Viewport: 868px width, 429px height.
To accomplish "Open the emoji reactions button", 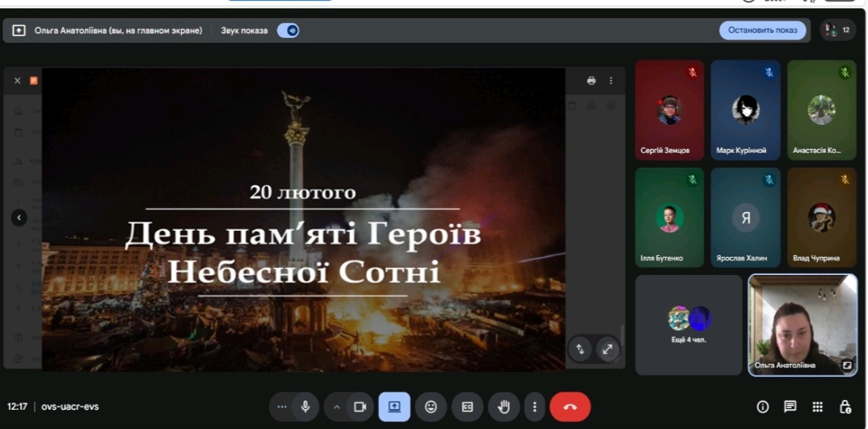I will 431,407.
